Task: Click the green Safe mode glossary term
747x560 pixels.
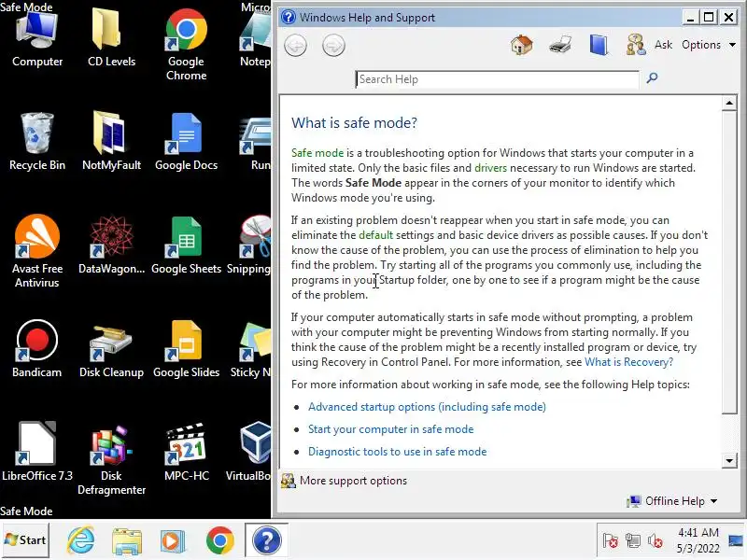Action: (x=317, y=153)
